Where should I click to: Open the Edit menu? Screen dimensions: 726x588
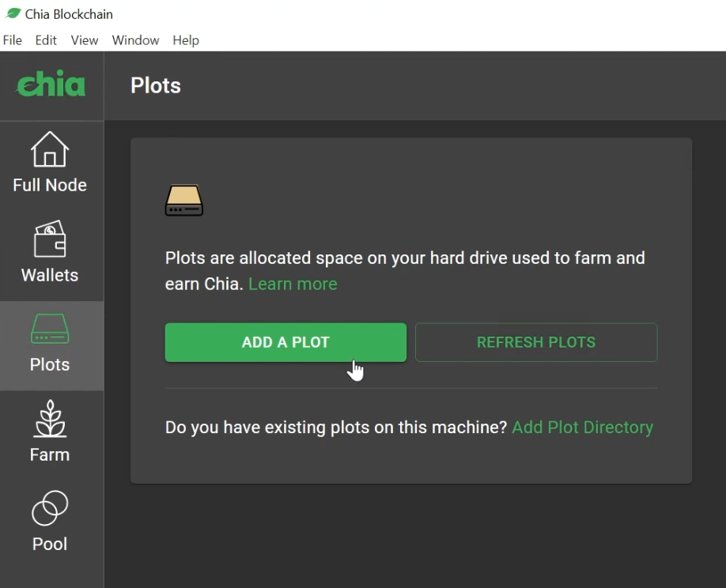pos(46,40)
